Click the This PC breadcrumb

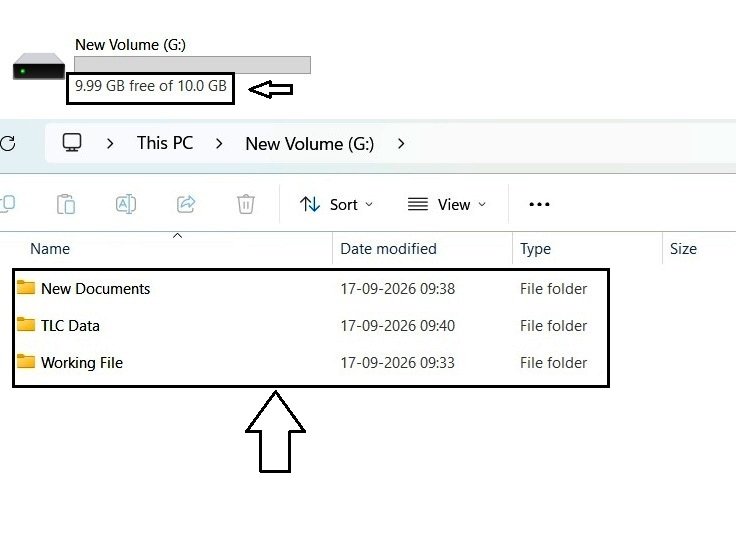click(x=165, y=143)
